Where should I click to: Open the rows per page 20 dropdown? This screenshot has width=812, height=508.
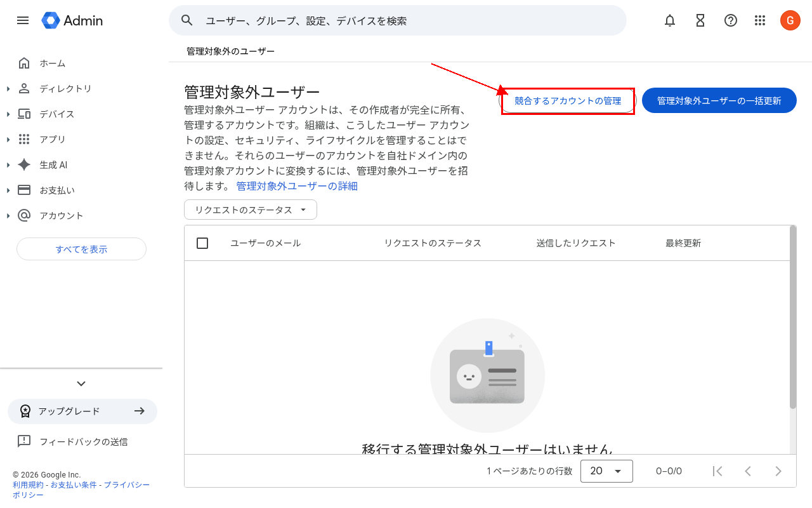[606, 471]
